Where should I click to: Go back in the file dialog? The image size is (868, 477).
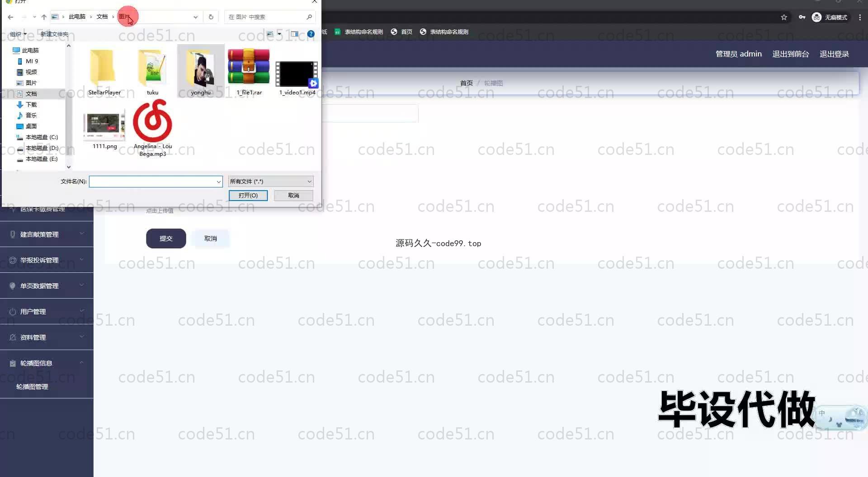click(10, 17)
